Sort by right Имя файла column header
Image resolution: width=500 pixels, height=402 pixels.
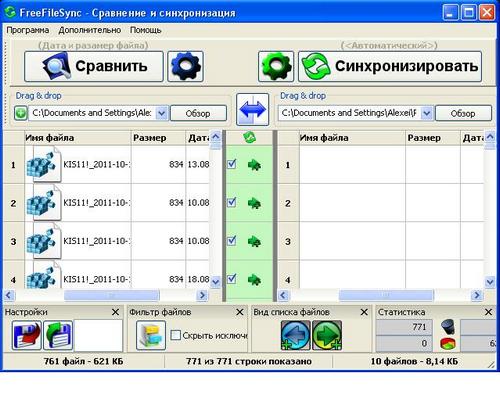(x=352, y=138)
